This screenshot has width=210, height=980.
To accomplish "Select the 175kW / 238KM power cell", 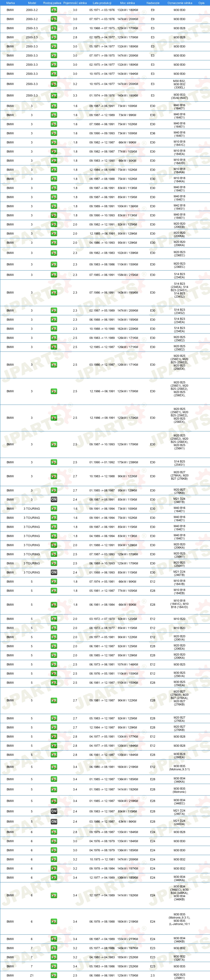I will 128,463.
